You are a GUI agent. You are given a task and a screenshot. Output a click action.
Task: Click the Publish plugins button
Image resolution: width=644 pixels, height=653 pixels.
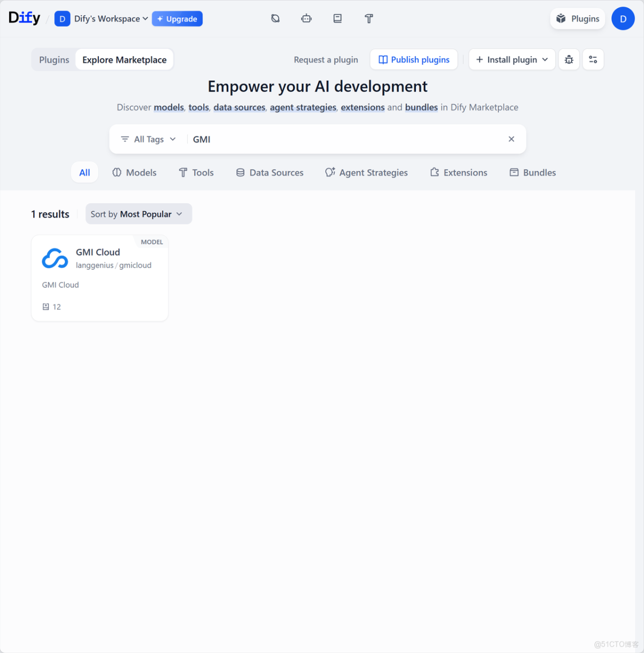(413, 59)
